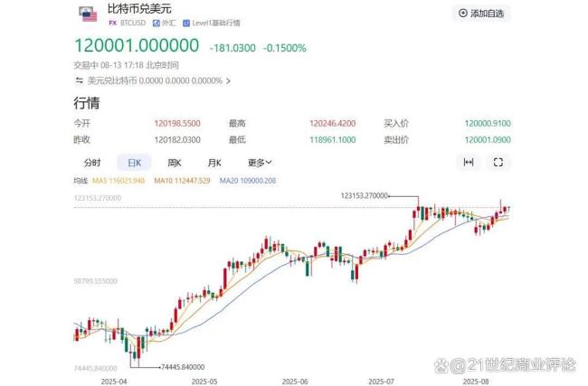Click MA10 112447.529 indicator label

tap(182, 181)
